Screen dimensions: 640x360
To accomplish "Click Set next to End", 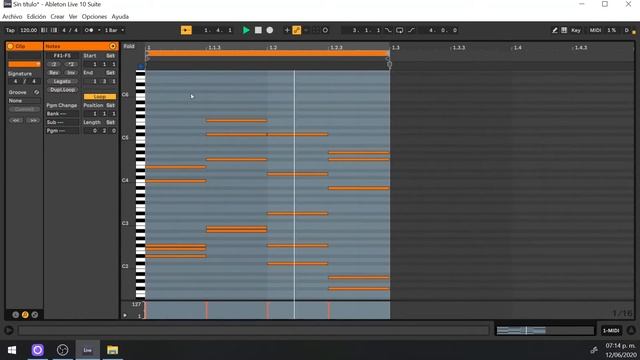I will (x=111, y=73).
